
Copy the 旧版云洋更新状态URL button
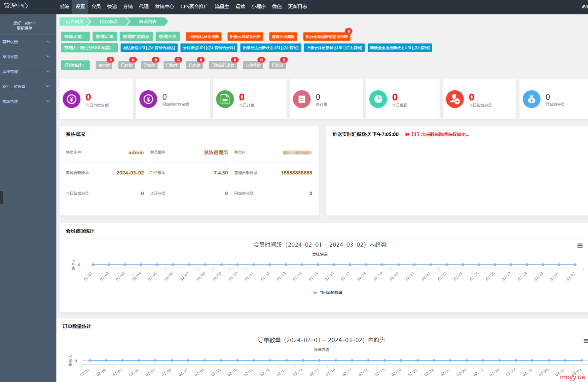(x=334, y=48)
